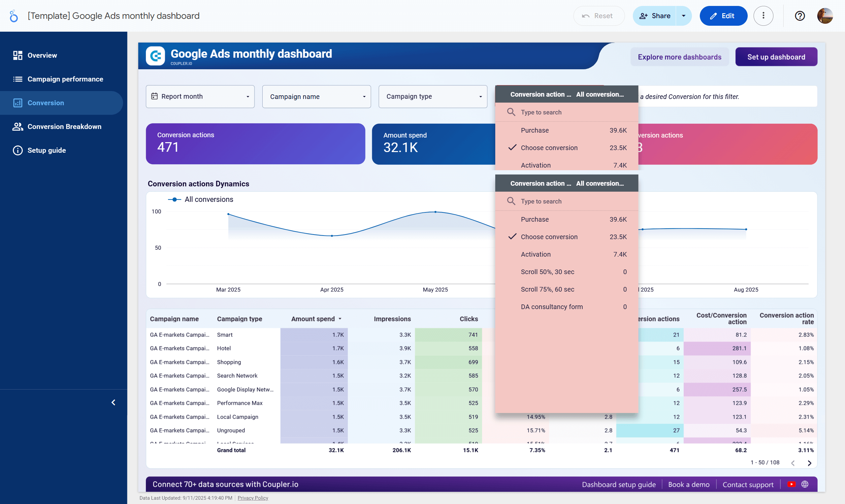Click the Conversion chart icon in sidebar
Screen dimensions: 845x504
pyautogui.click(x=18, y=103)
